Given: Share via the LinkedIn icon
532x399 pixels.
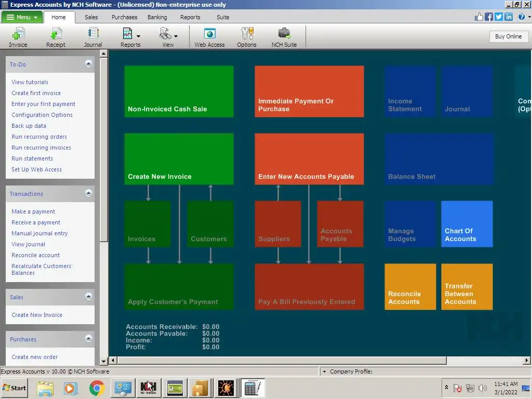Looking at the screenshot, I should point(508,17).
